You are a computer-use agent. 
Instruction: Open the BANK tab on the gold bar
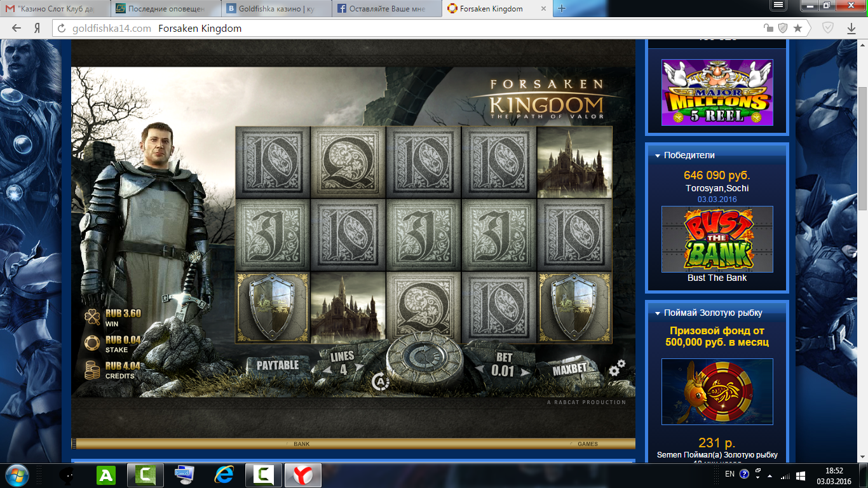[302, 444]
